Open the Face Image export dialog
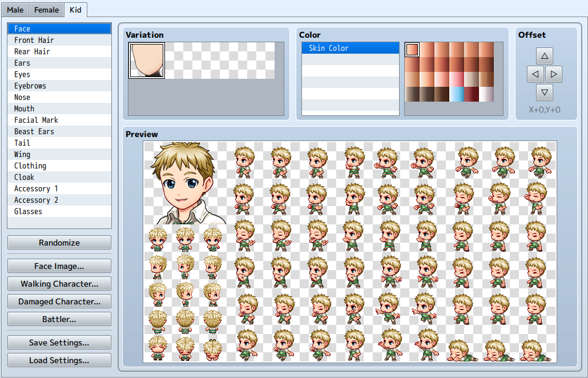This screenshot has width=588, height=378. [59, 266]
